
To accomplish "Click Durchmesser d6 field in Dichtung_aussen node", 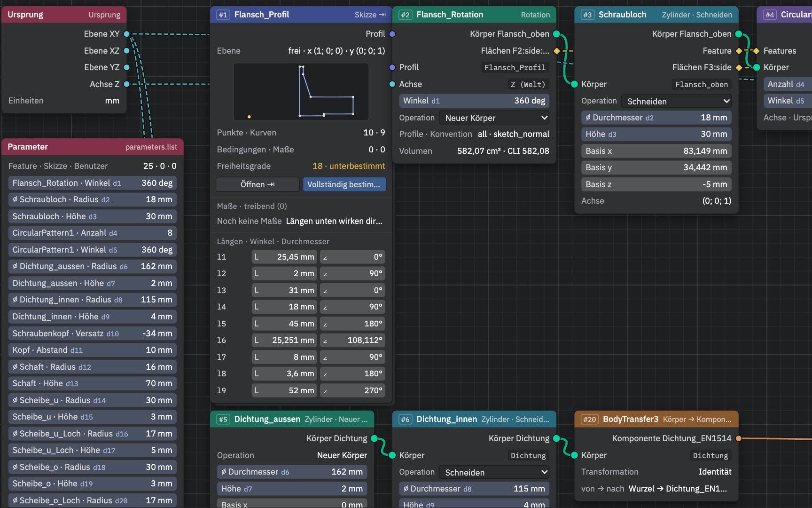I will tap(292, 472).
